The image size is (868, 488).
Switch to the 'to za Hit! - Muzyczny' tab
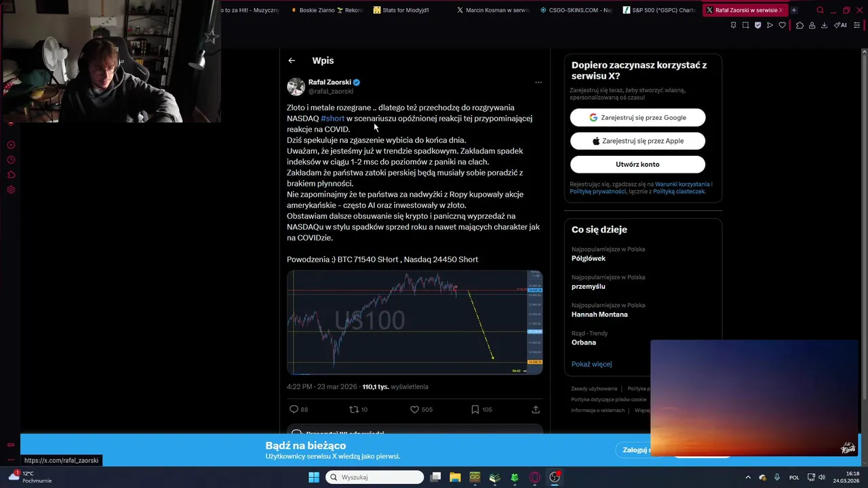tap(251, 10)
